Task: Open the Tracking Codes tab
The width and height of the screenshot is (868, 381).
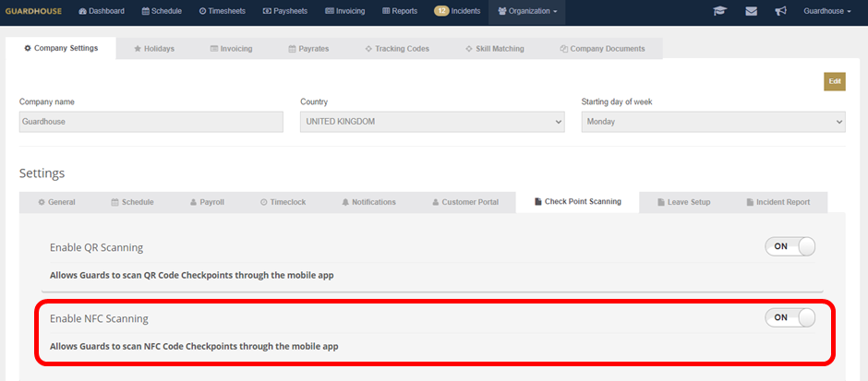Action: pos(397,49)
